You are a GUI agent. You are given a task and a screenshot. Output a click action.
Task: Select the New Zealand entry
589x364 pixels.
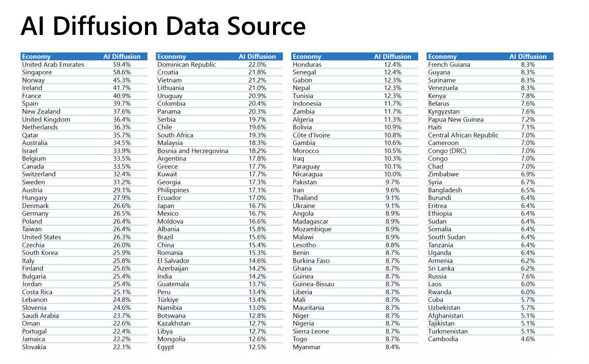point(41,112)
